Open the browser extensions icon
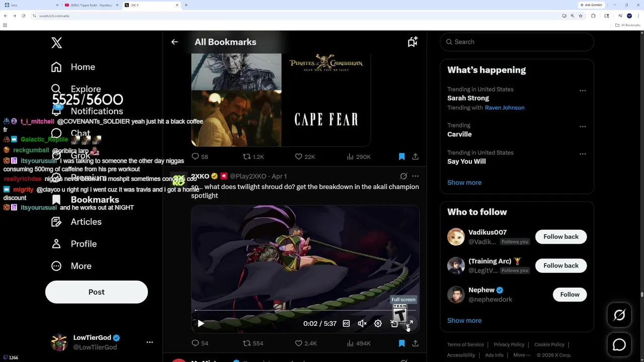 [593, 16]
